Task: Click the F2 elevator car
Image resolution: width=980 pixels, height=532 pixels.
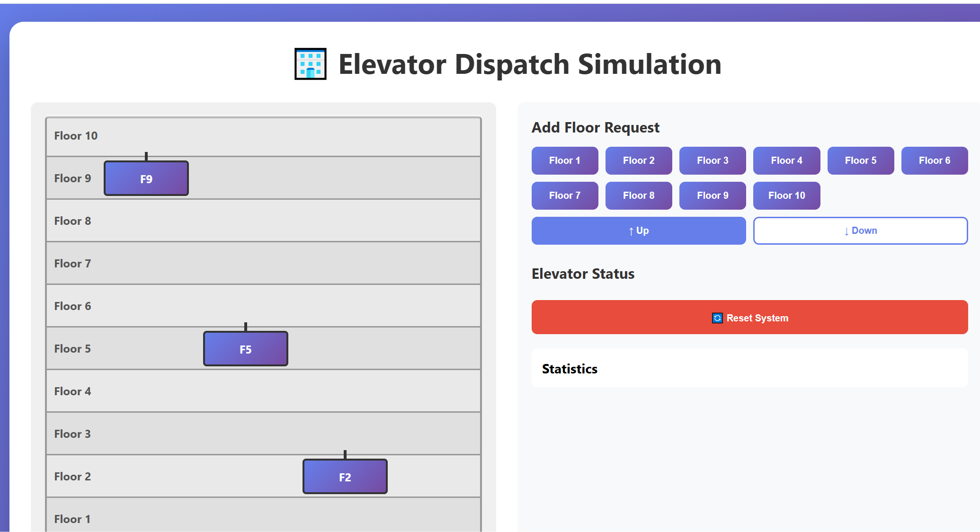Action: [x=345, y=477]
